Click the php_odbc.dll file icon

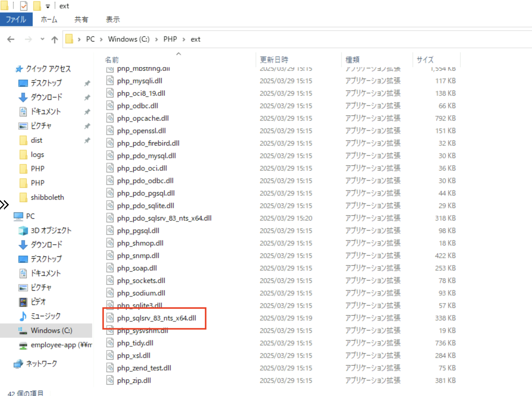110,106
